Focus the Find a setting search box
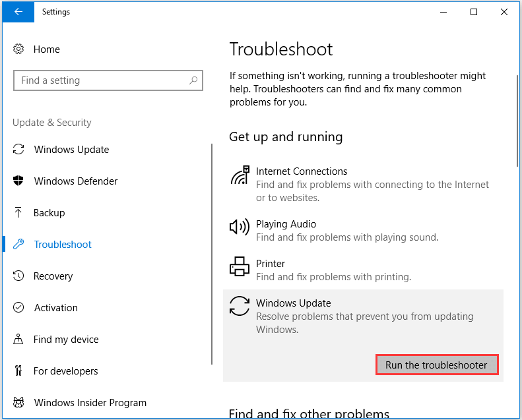 coord(108,80)
